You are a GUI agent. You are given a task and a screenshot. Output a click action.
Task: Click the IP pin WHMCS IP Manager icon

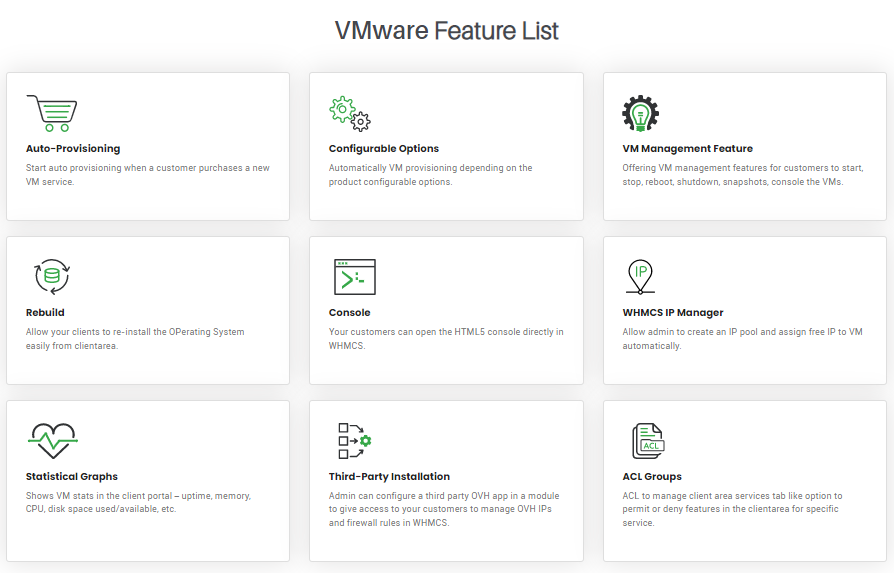(640, 277)
